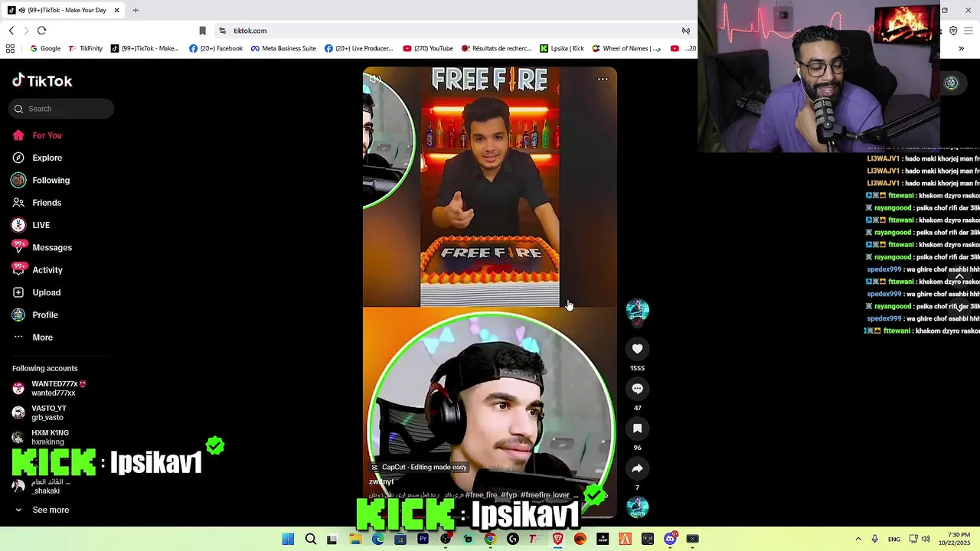The width and height of the screenshot is (980, 551).
Task: Show hidden system tray icons
Action: [858, 539]
